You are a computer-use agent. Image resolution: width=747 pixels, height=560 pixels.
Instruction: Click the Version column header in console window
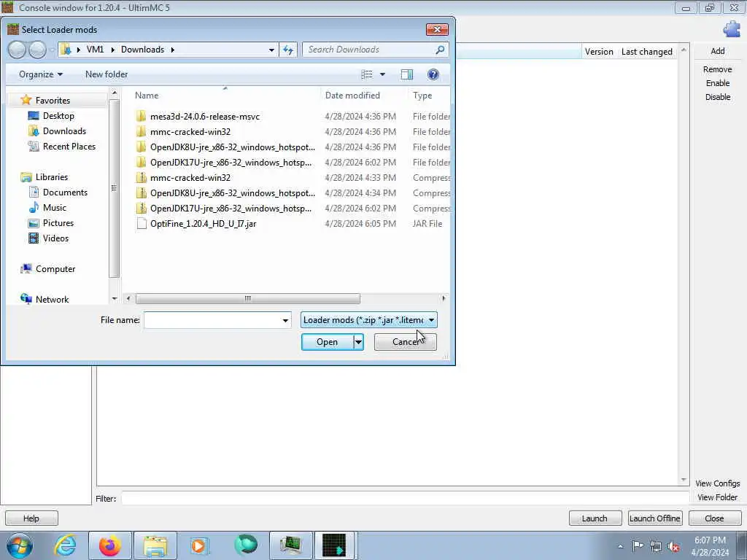pos(599,52)
